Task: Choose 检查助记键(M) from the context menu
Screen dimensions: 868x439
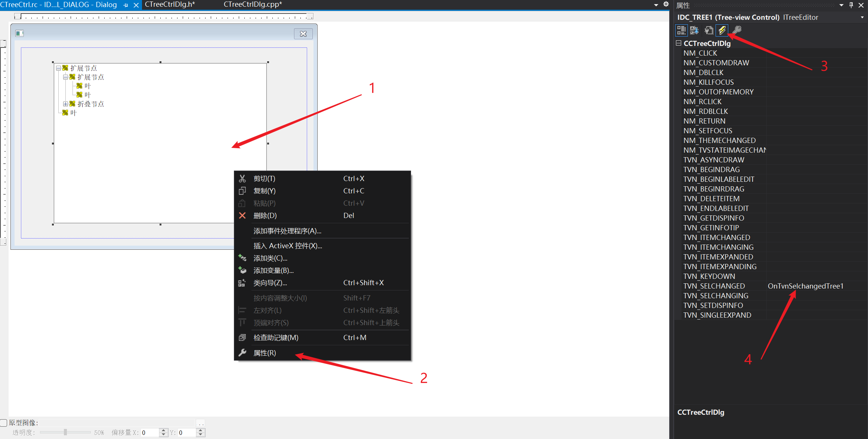Action: (322, 337)
